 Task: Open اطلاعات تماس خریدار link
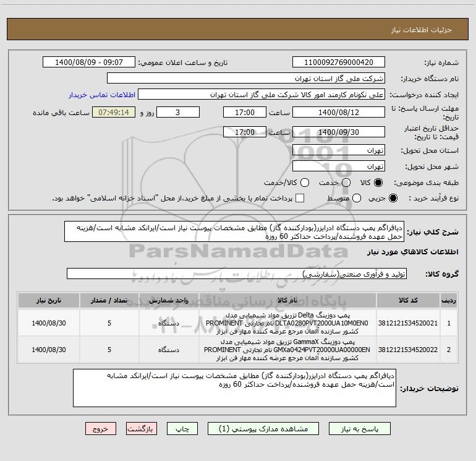point(102,95)
